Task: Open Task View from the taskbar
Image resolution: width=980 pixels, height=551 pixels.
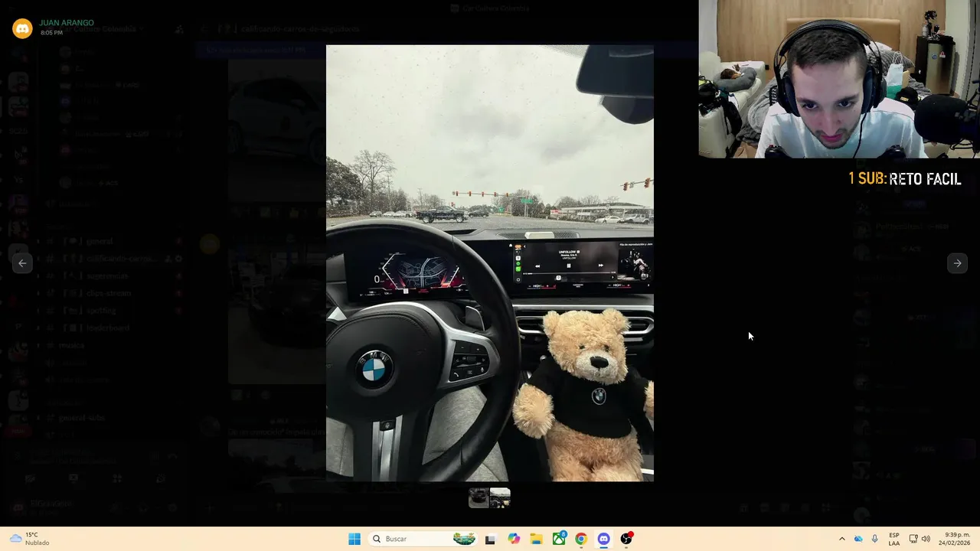Action: [x=490, y=539]
